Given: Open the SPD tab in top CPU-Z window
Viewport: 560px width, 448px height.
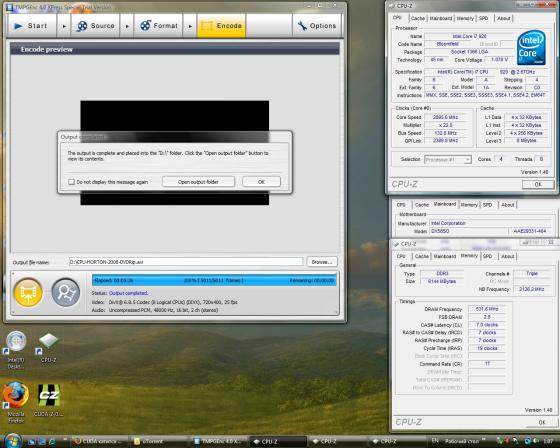Looking at the screenshot, I should point(483,18).
